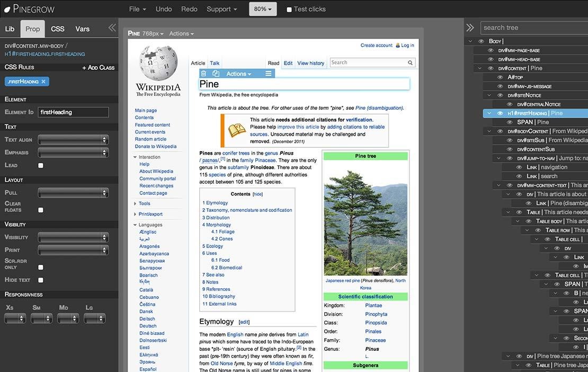588x372 pixels.
Task: Click the Pinegrow leaf logo
Action: (x=6, y=8)
